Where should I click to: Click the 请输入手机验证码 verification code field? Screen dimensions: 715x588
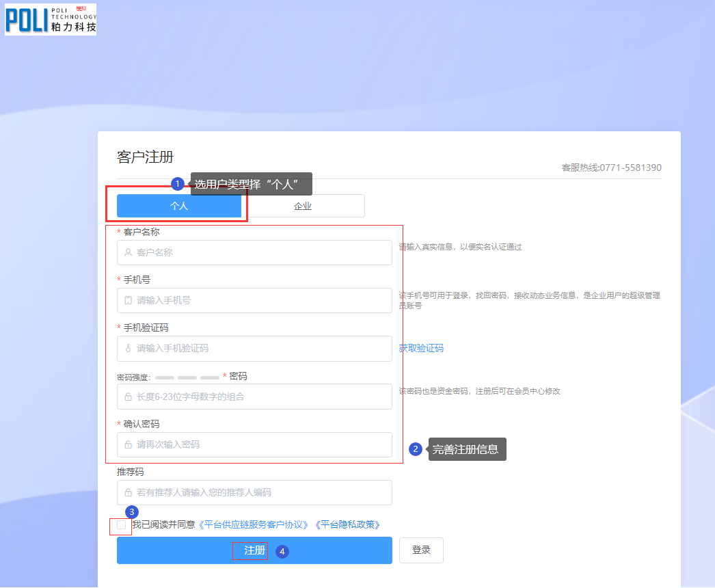(254, 349)
